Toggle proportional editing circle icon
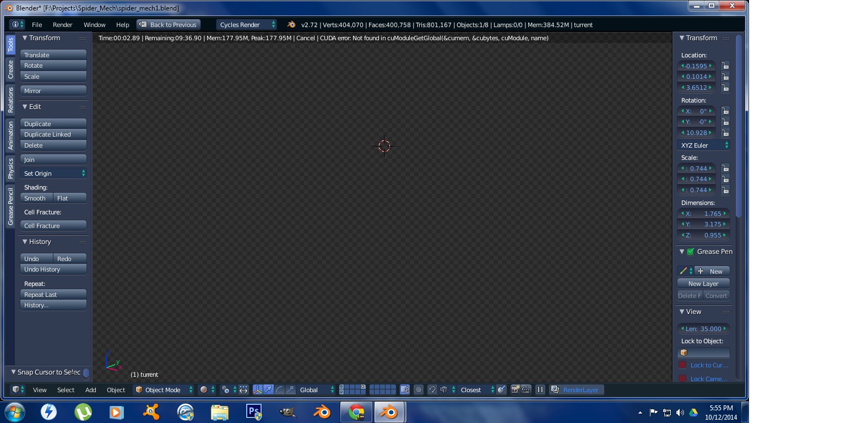This screenshot has height=423, width=868. coord(419,390)
